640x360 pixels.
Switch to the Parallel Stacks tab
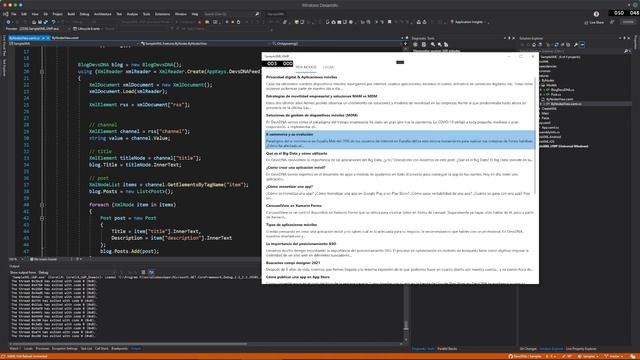tap(447, 349)
